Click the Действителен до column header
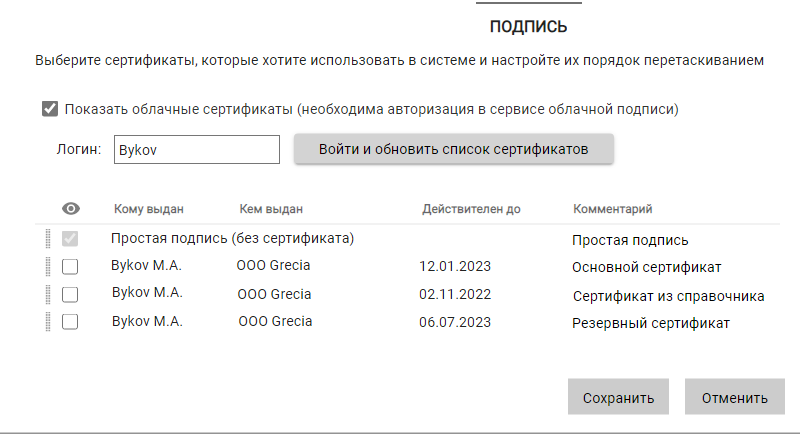This screenshot has height=435, width=800. click(x=471, y=209)
